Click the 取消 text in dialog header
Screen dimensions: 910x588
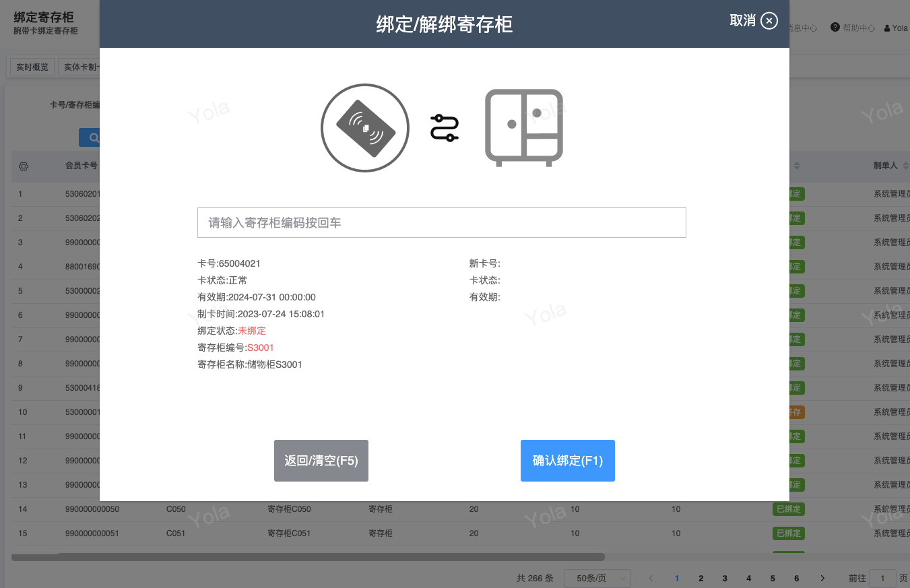pyautogui.click(x=743, y=21)
